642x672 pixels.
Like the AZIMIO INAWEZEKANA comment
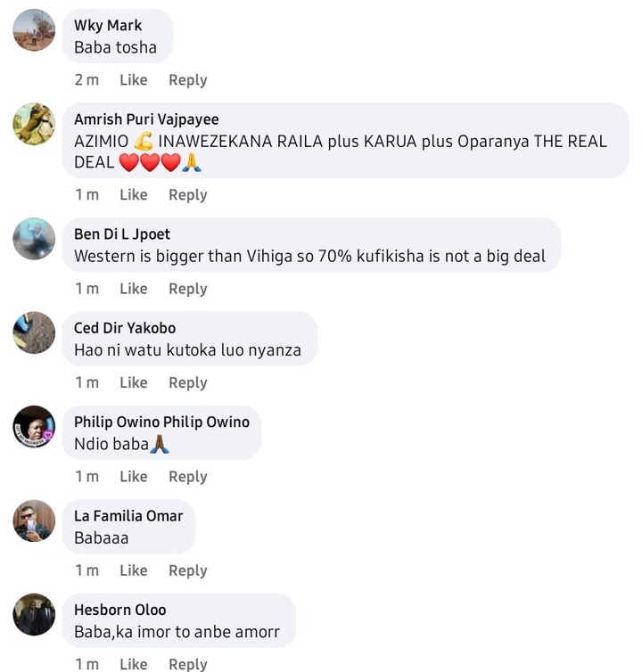click(x=134, y=194)
